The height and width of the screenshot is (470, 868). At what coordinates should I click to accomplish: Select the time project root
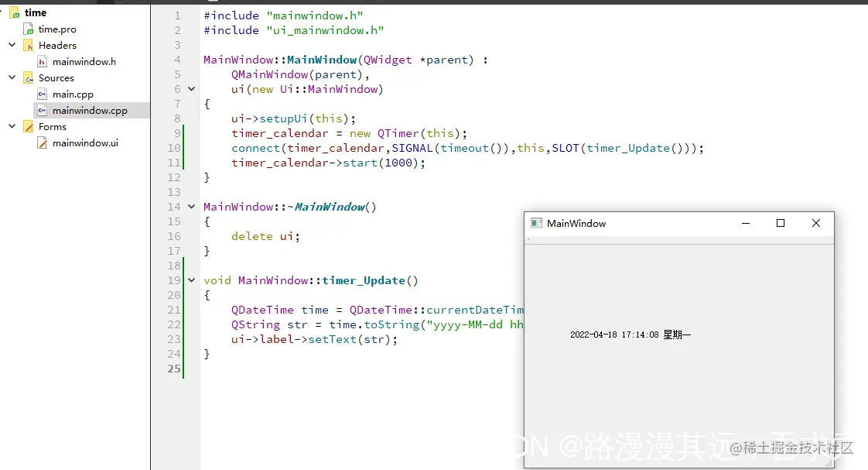tap(36, 12)
